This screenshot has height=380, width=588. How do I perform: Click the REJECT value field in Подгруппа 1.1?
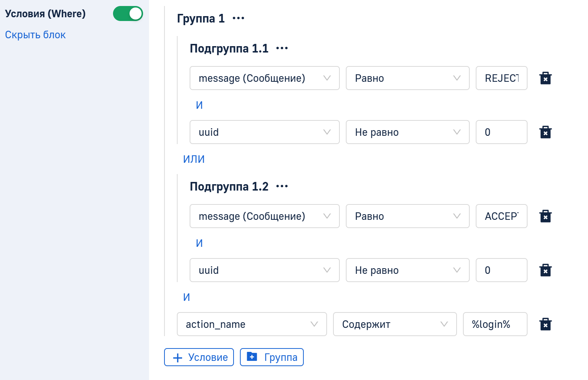pyautogui.click(x=501, y=78)
